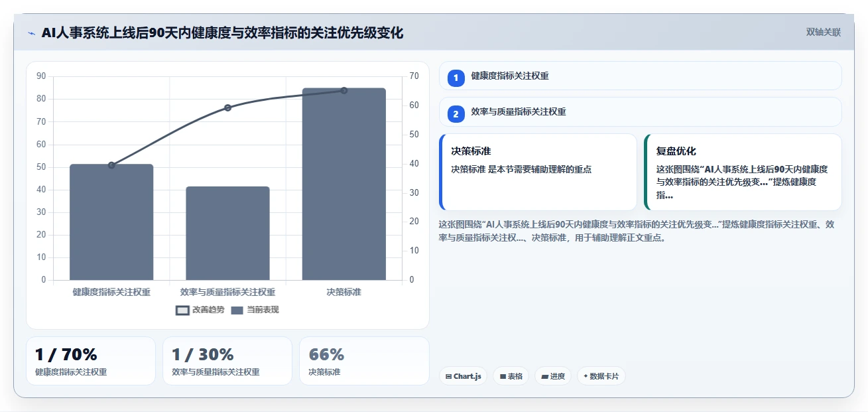Toggle the 当前表现 legend entry
868x412 pixels.
click(x=255, y=310)
